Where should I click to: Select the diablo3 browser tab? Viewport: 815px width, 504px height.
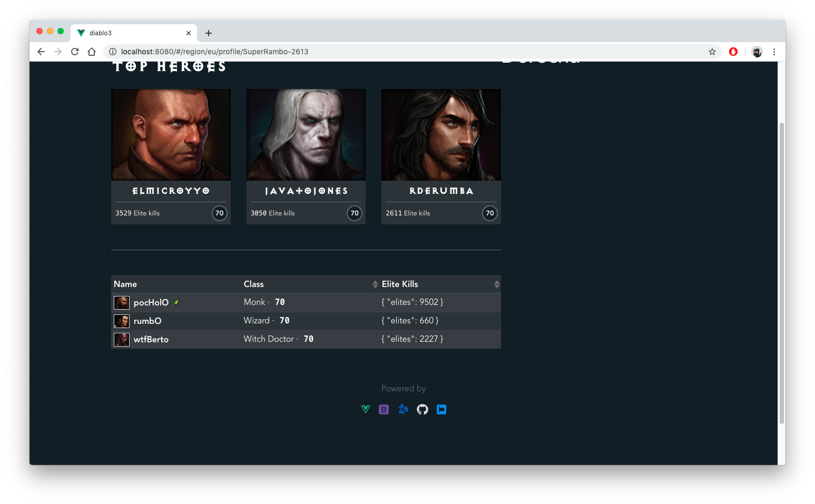(134, 33)
